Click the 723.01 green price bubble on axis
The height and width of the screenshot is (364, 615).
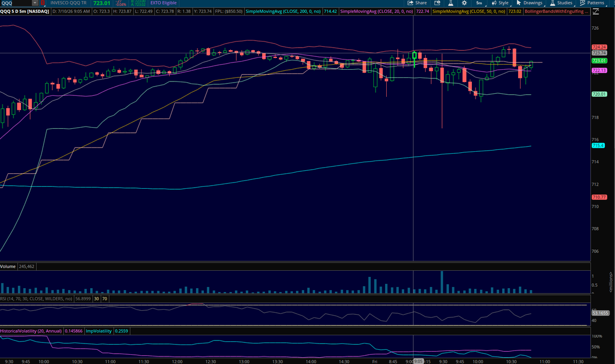pos(599,60)
